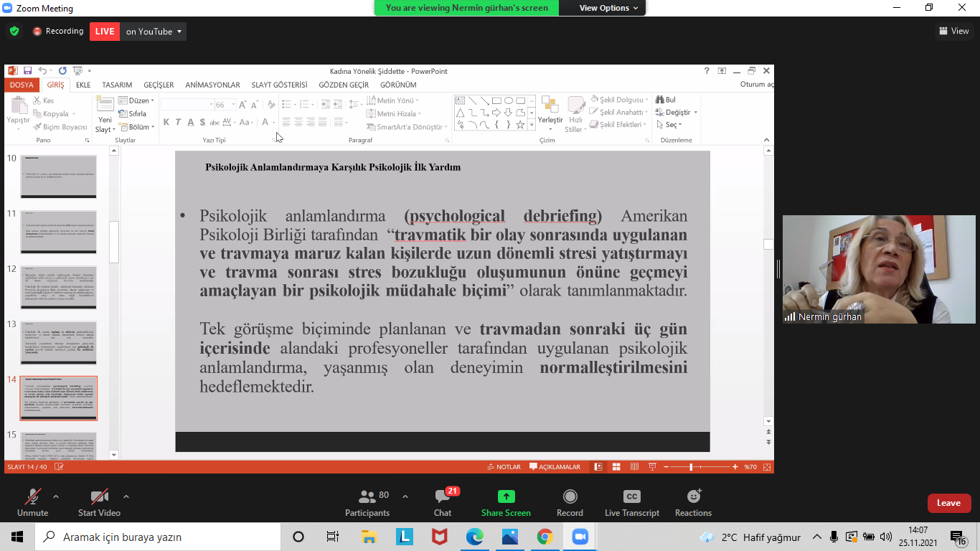Click the View button in Zoom
The width and height of the screenshot is (980, 551).
(x=953, y=31)
